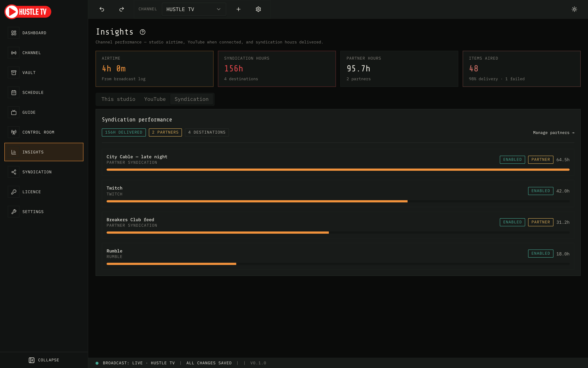Switch to This studio tab
The height and width of the screenshot is (368, 588).
118,99
